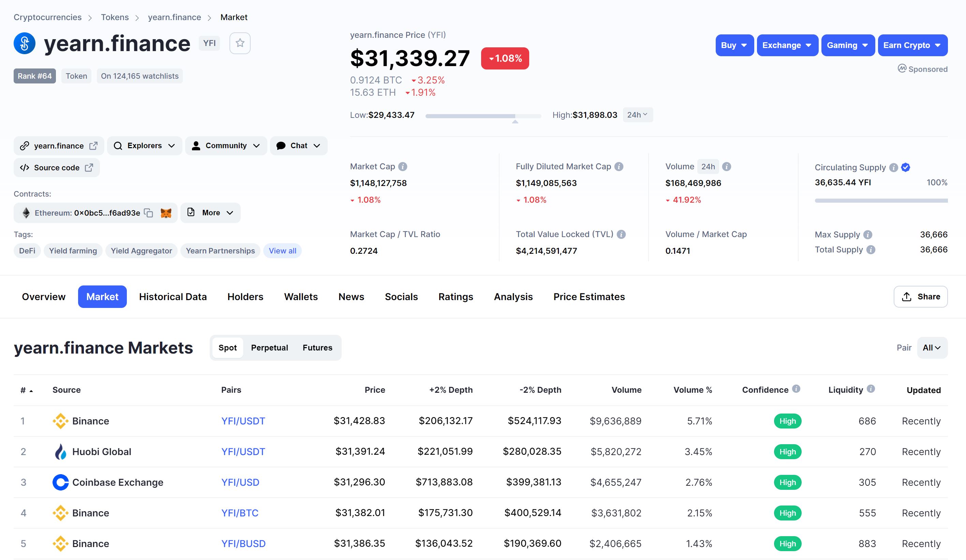Viewport: 966px width, 560px height.
Task: Expand the Explorers dropdown
Action: pyautogui.click(x=145, y=146)
